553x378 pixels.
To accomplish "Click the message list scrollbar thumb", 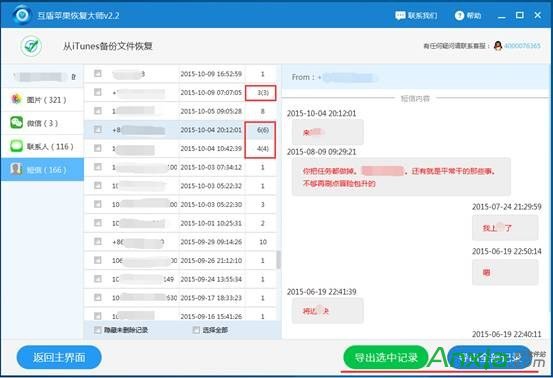I will click(x=279, y=260).
